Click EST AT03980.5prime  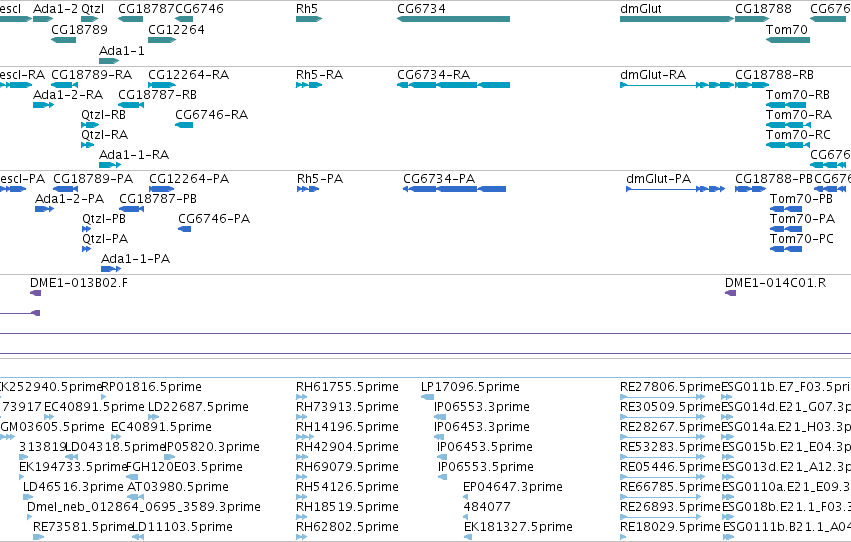pos(135,497)
